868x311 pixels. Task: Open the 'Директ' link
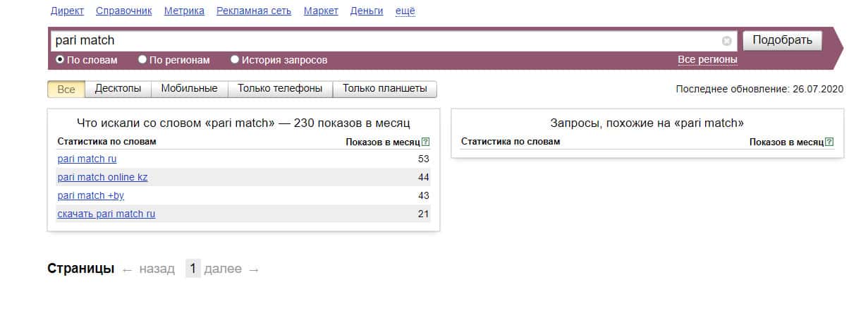(67, 11)
